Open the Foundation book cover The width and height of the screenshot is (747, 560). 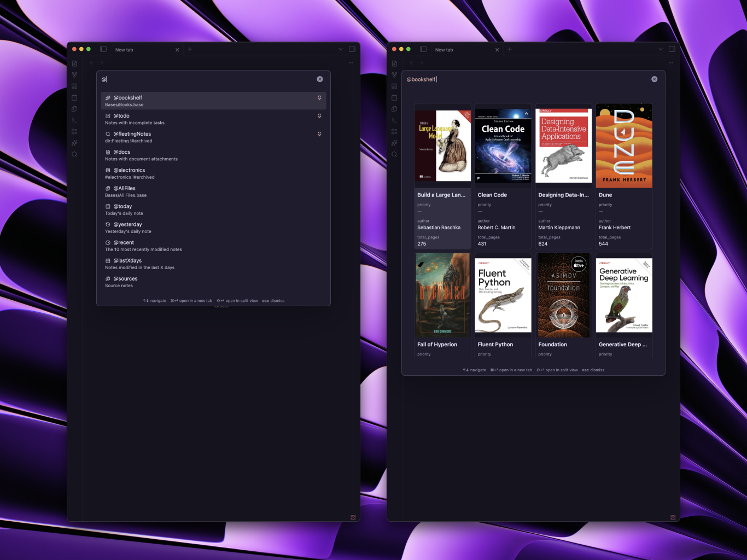[563, 295]
